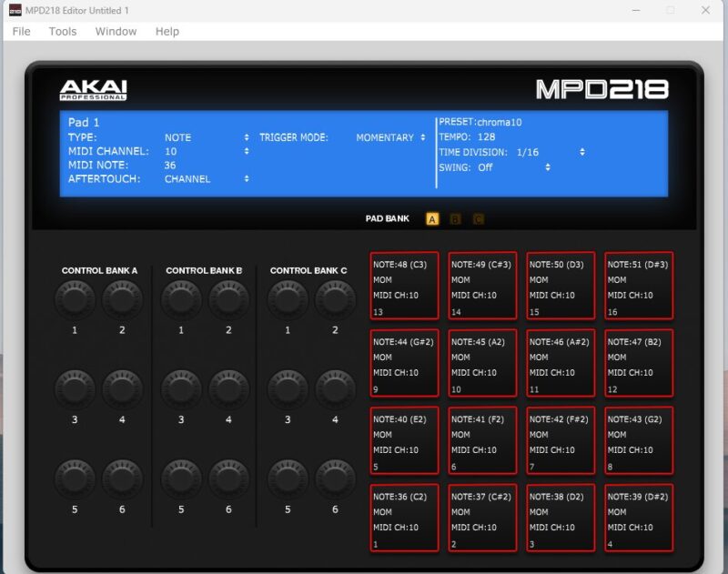Select Pad Bank A
728x574 pixels.
coord(431,219)
